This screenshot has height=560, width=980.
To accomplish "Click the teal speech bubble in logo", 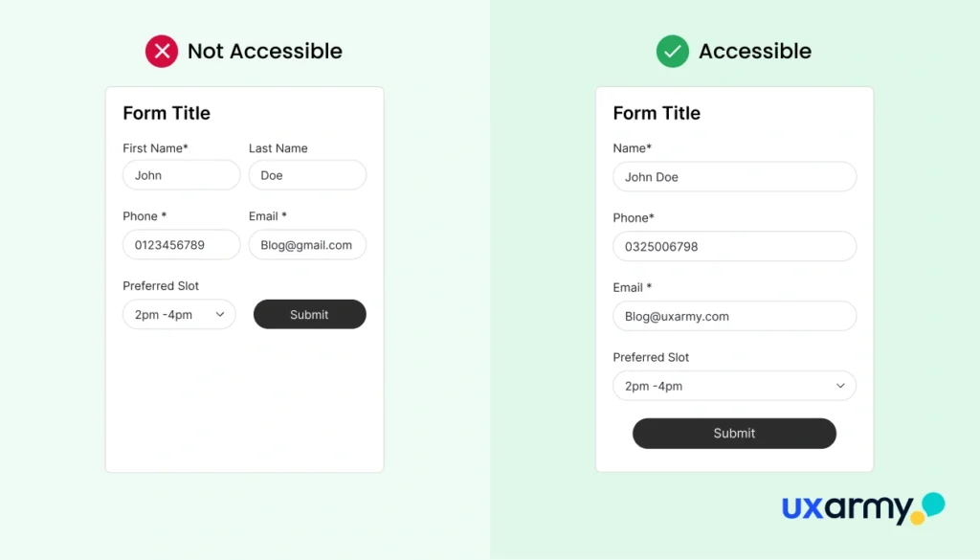I will tap(932, 504).
